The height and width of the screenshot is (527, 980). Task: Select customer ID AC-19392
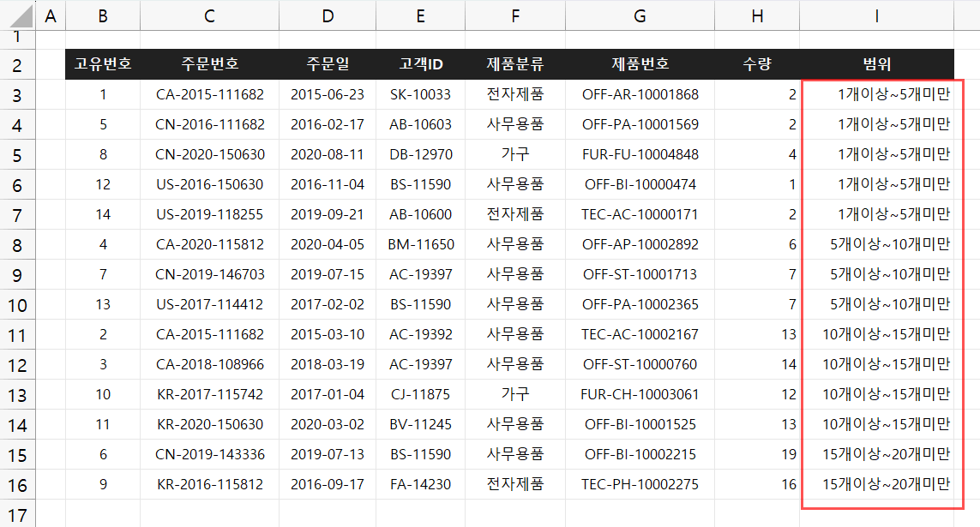pos(421,335)
